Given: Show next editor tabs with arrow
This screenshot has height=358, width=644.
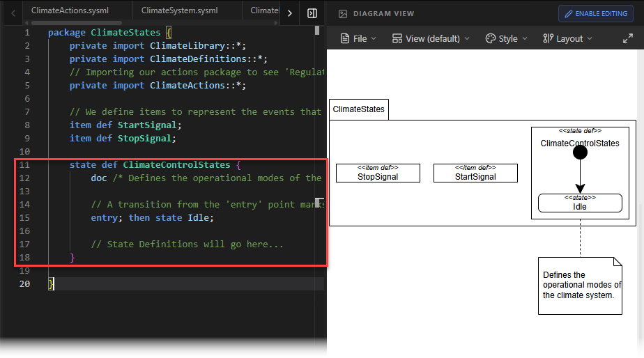Looking at the screenshot, I should tap(290, 13).
